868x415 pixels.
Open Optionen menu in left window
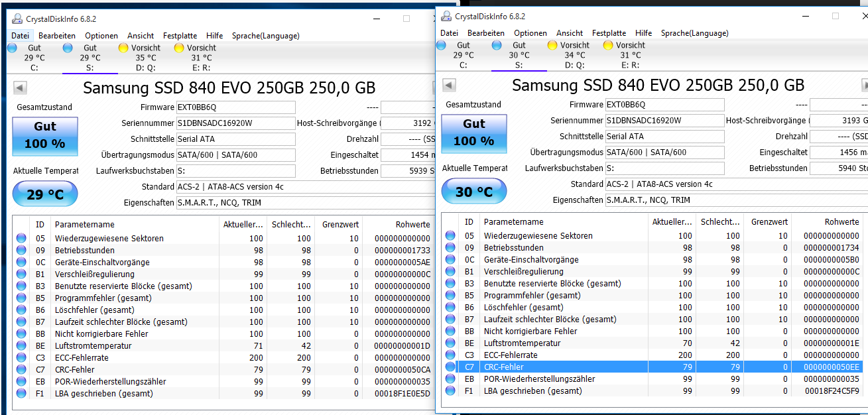pyautogui.click(x=101, y=36)
